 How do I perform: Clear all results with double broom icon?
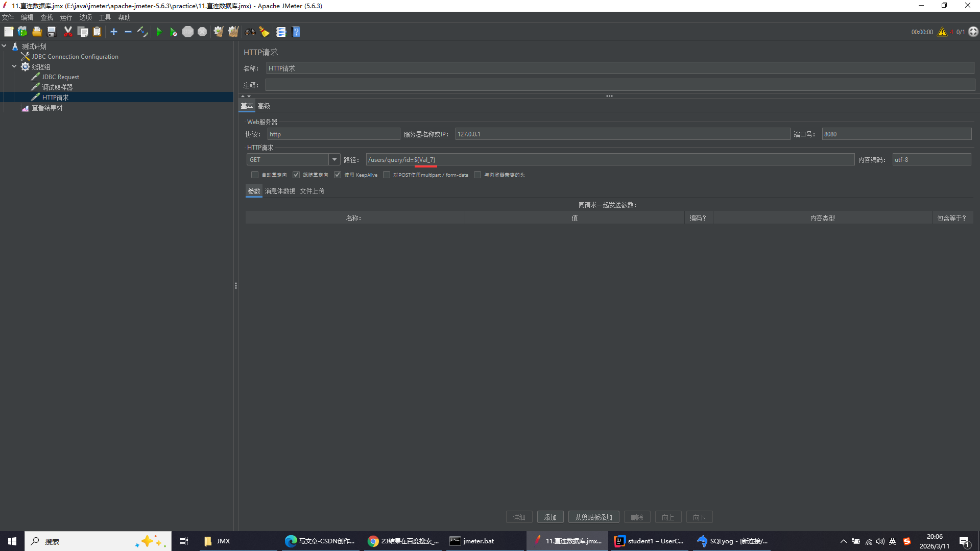pyautogui.click(x=233, y=32)
